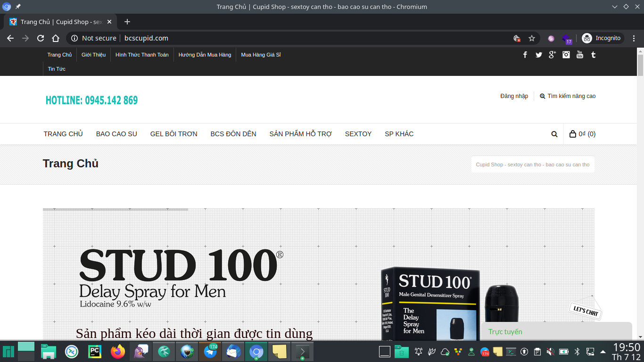Screen dimensions: 644x362
Task: Open the clipboard tray icon
Action: pyautogui.click(x=537, y=352)
